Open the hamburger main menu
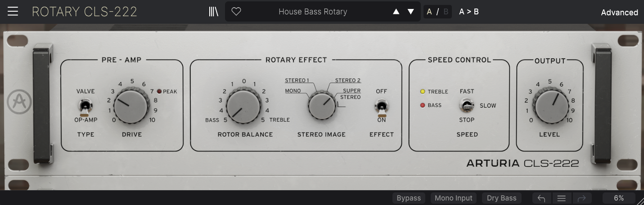644x205 pixels. coord(13,12)
